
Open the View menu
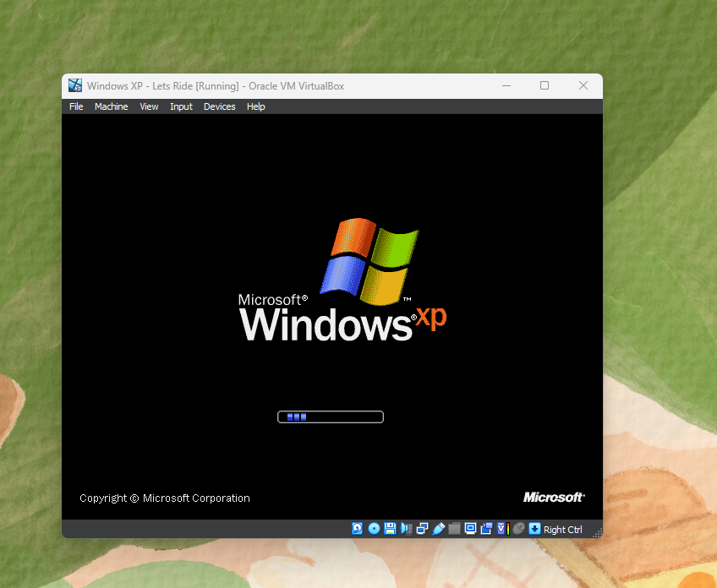(x=149, y=106)
